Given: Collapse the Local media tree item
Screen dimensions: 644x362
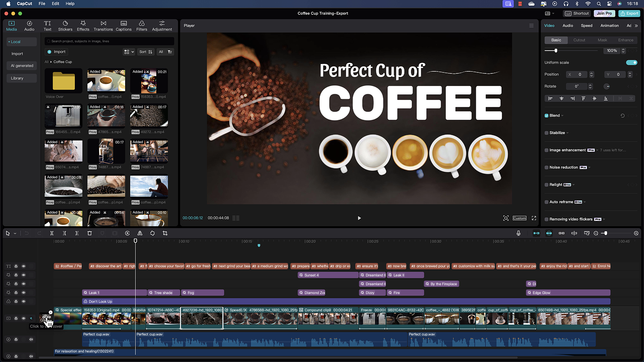Looking at the screenshot, I should tap(9, 42).
